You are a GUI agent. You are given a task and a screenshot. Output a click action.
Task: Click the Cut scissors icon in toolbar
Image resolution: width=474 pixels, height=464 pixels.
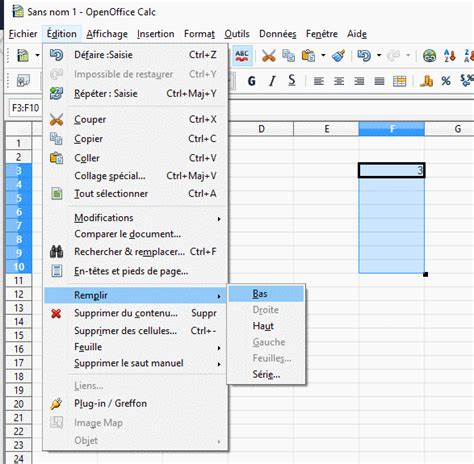(x=269, y=56)
